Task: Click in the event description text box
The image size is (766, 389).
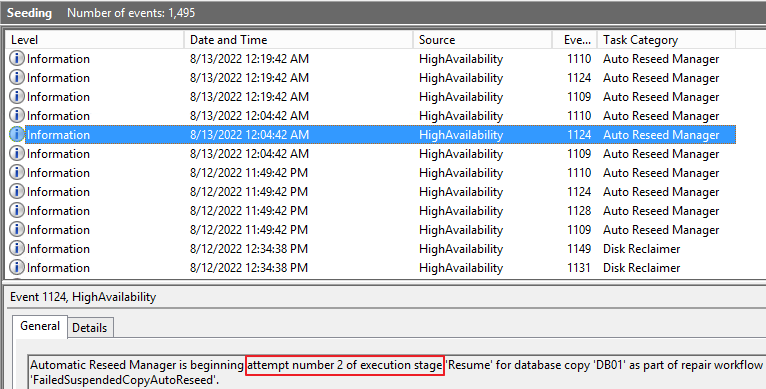Action: click(x=396, y=372)
